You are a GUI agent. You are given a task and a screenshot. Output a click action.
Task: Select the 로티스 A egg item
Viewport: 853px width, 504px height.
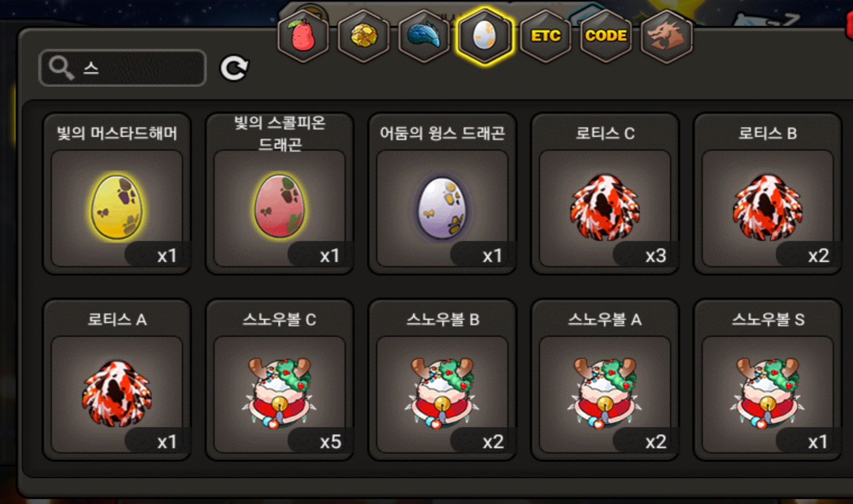(x=117, y=379)
